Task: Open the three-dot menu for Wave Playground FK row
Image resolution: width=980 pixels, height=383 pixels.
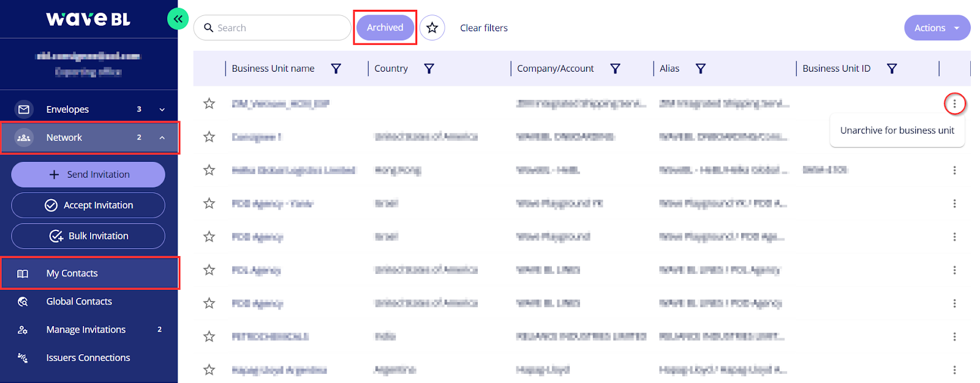Action: click(x=954, y=203)
